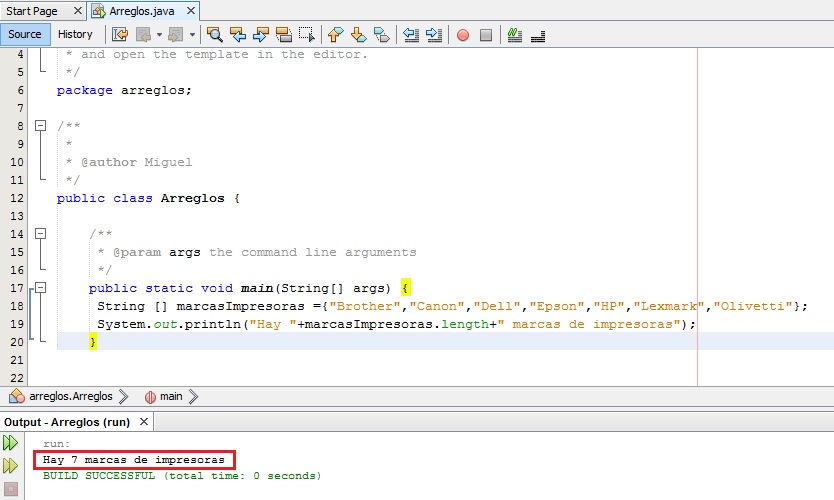Switch to the Start Page tab
This screenshot has width=834, height=500.
pyautogui.click(x=32, y=11)
